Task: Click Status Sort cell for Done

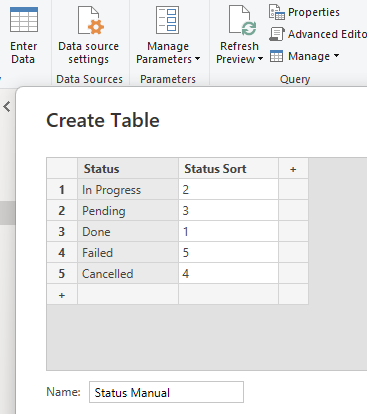Action: pos(228,232)
